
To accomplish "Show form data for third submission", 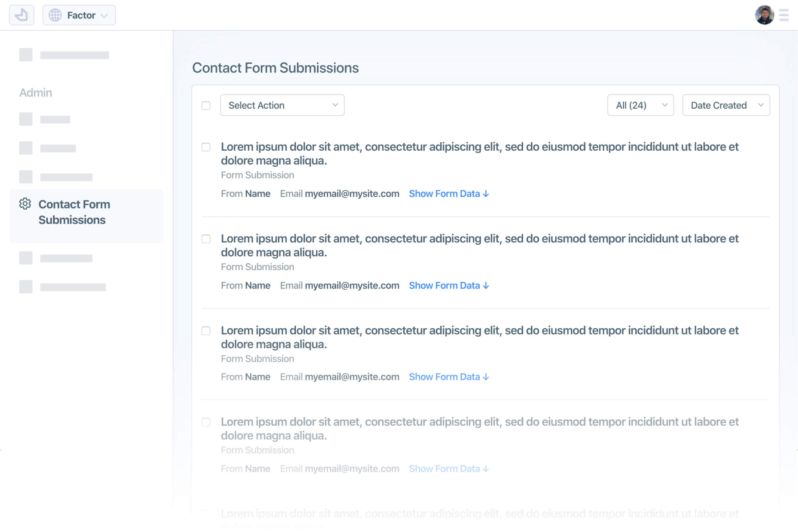I will click(449, 377).
